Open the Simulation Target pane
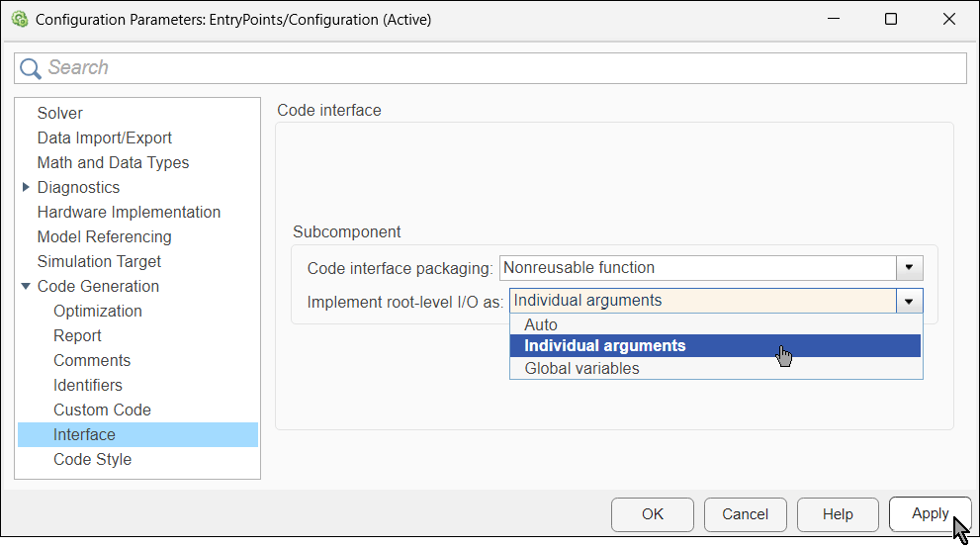The width and height of the screenshot is (980, 547). pos(99,261)
